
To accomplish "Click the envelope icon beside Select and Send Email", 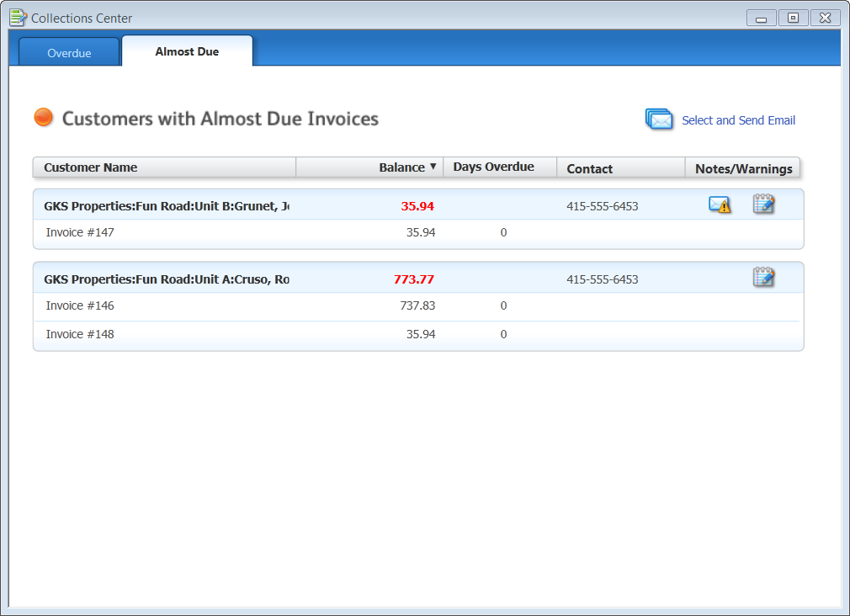I will 660,120.
